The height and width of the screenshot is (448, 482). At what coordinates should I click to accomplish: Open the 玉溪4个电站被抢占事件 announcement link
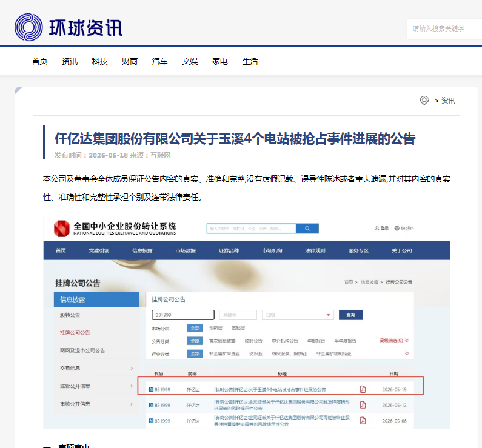[270, 390]
